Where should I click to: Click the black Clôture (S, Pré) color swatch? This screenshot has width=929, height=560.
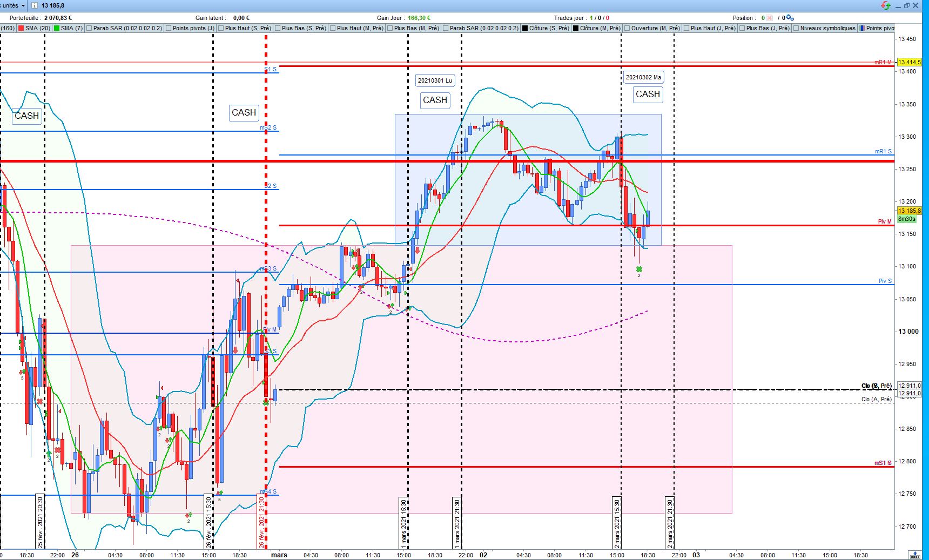pyautogui.click(x=526, y=28)
